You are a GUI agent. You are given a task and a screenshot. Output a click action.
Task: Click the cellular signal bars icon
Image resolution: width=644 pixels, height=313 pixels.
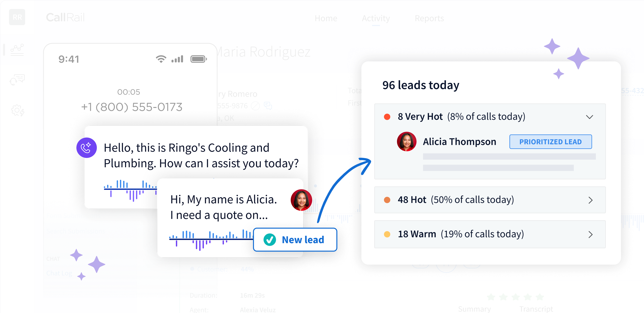[x=177, y=59]
